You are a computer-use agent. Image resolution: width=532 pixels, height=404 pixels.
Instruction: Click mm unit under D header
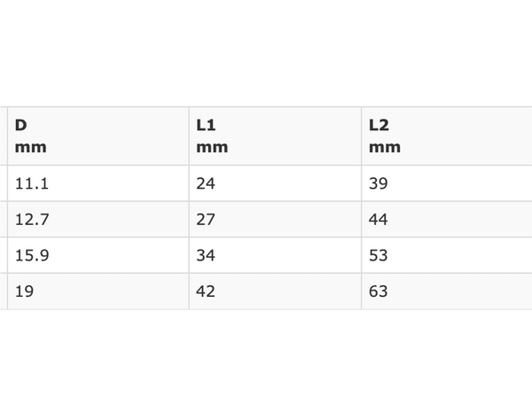coord(31,147)
